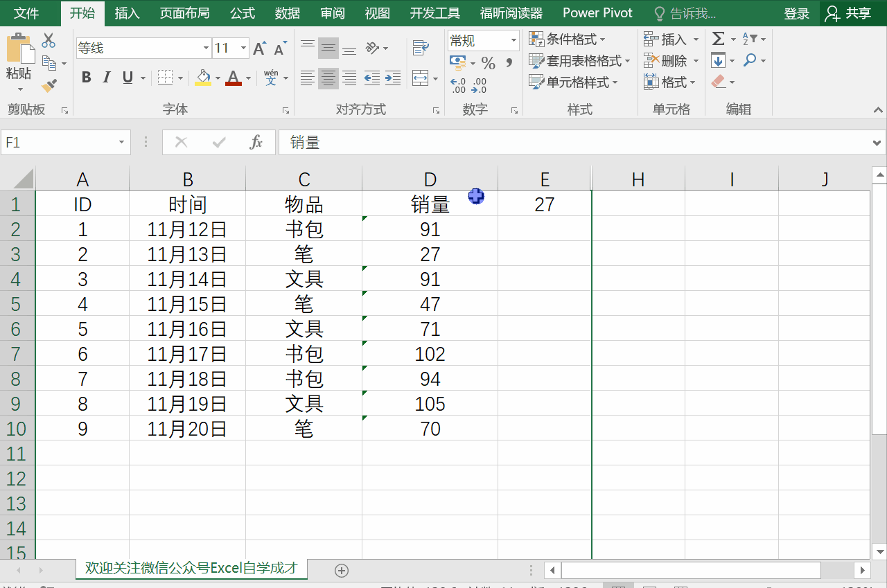887x588 pixels.
Task: Open the font name dropdown
Action: pyautogui.click(x=206, y=48)
